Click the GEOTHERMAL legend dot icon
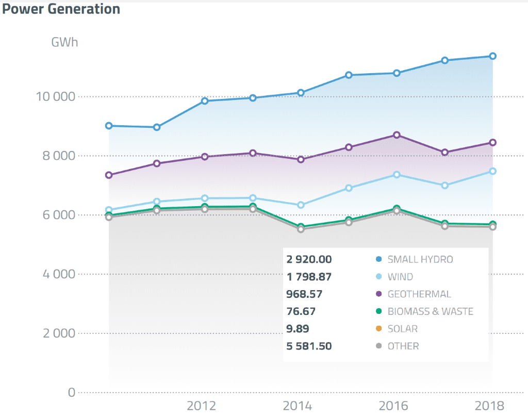This screenshot has height=420, width=528. tap(379, 294)
